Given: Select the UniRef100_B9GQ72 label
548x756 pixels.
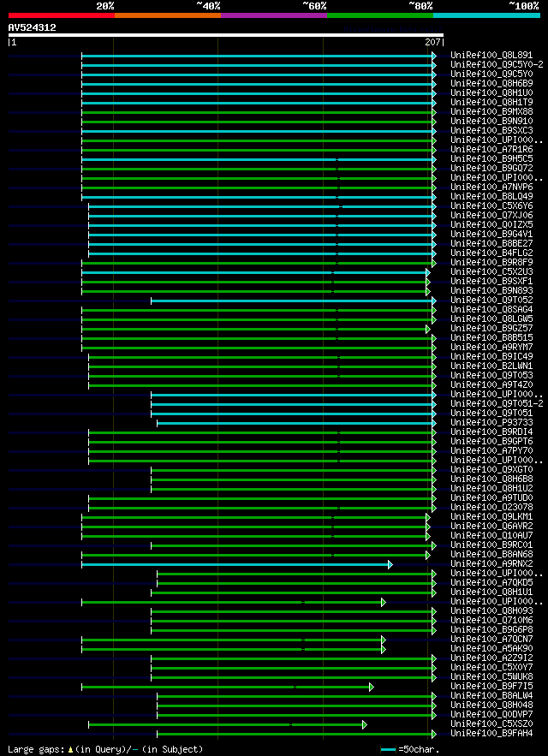Looking at the screenshot, I should (491, 169).
